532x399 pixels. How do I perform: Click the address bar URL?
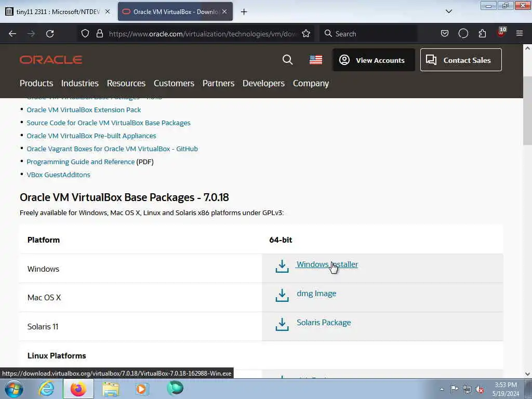click(203, 34)
